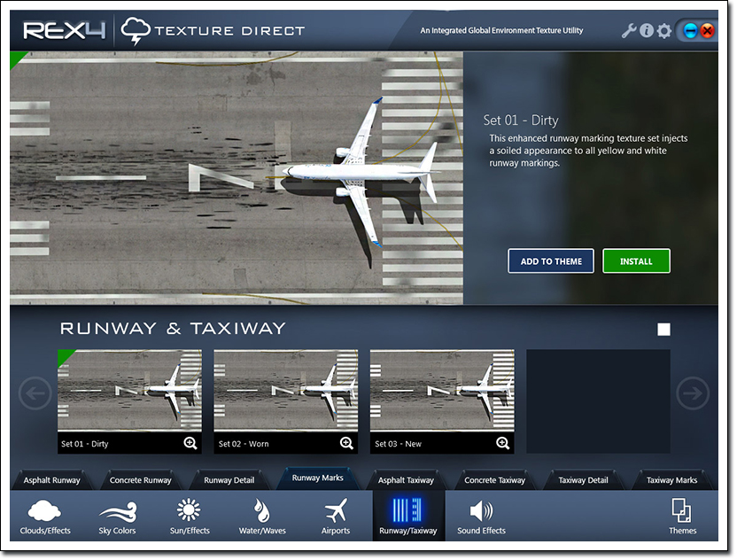Minimize the Texture Direct window
This screenshot has height=560, width=737.
click(690, 31)
